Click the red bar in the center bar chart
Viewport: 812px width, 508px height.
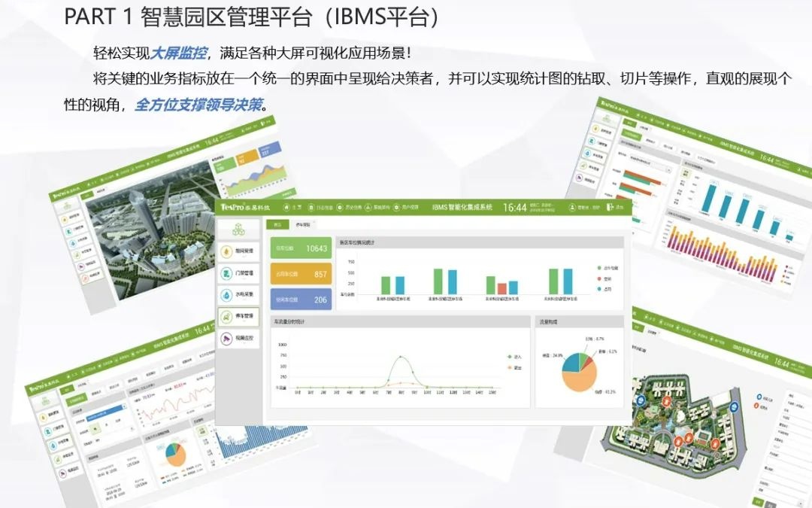click(x=501, y=289)
